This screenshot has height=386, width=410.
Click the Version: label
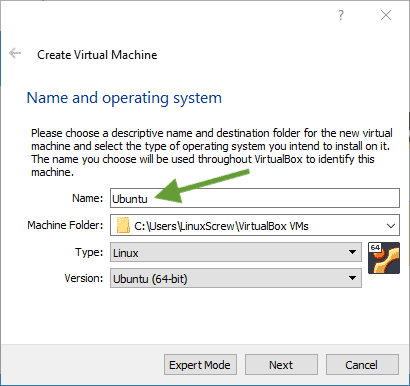[x=84, y=278]
